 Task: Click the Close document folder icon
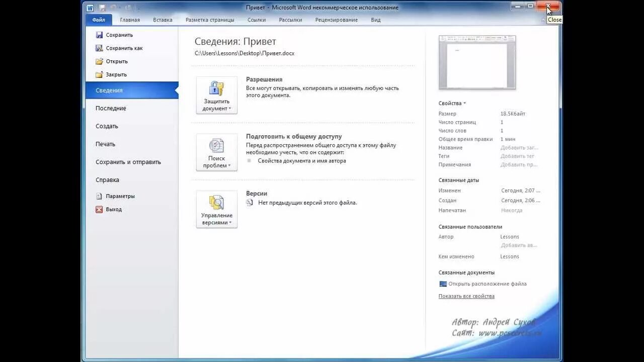[x=99, y=74]
